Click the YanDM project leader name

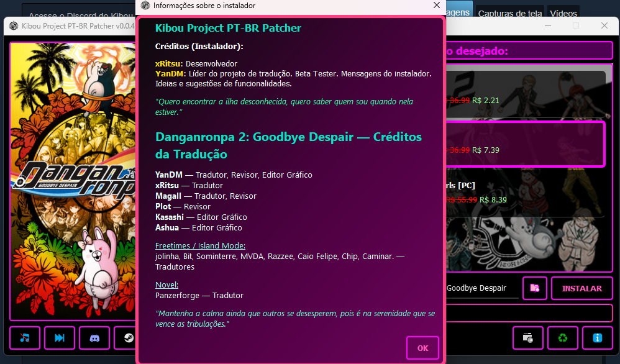coord(169,73)
